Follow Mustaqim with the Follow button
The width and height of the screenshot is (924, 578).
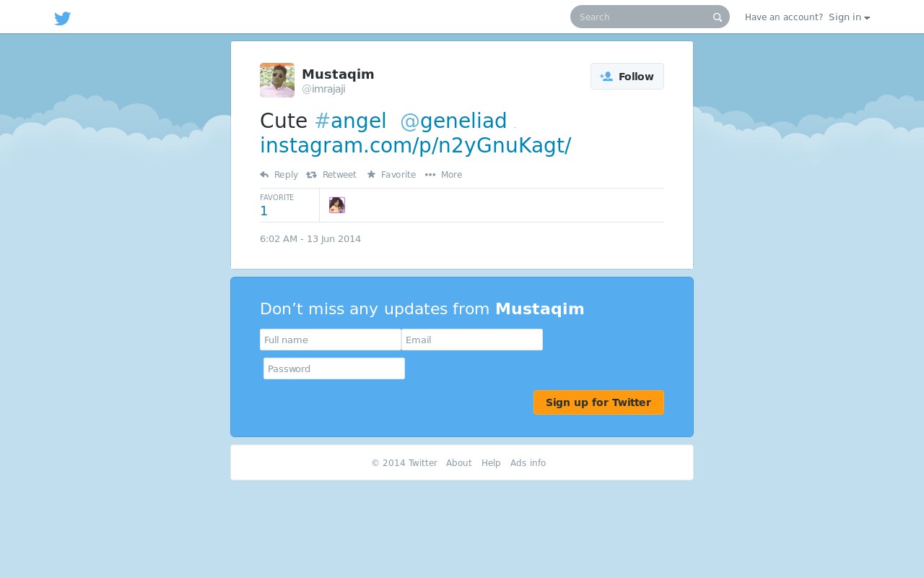tap(627, 77)
